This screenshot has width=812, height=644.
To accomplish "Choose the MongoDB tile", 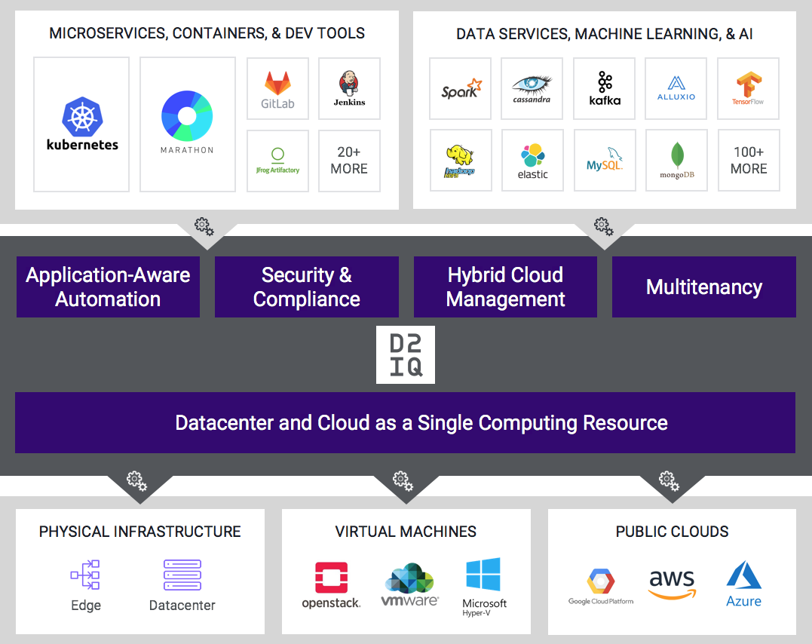I will coord(677,161).
